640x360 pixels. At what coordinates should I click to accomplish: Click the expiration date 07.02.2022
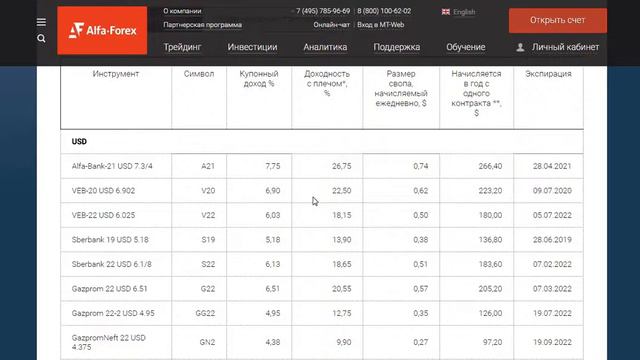coord(552,264)
